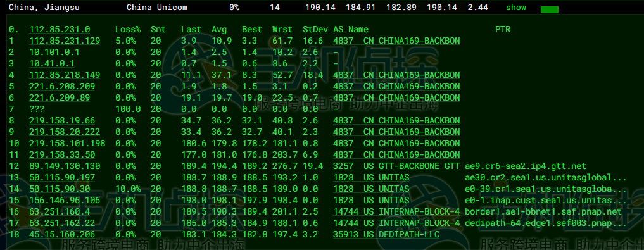
Task: Open IP address 112.85.231.129 link
Action: point(65,41)
